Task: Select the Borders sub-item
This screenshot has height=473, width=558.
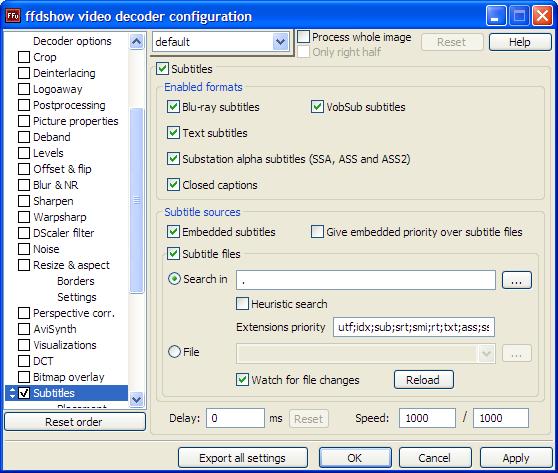Action: pyautogui.click(x=76, y=281)
